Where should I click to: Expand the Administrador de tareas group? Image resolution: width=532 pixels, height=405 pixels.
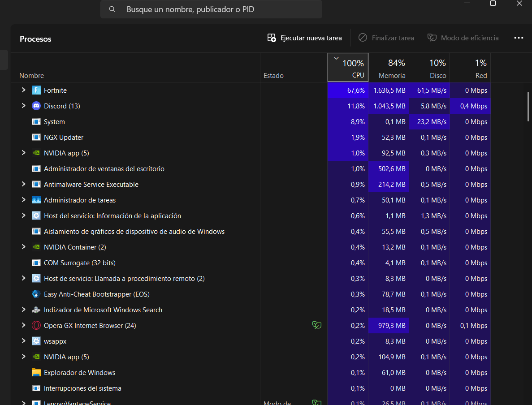tap(23, 199)
